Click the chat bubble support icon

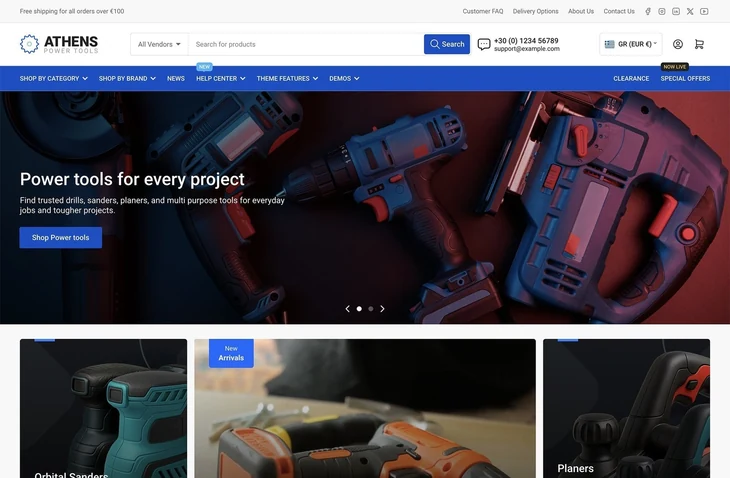coord(484,44)
